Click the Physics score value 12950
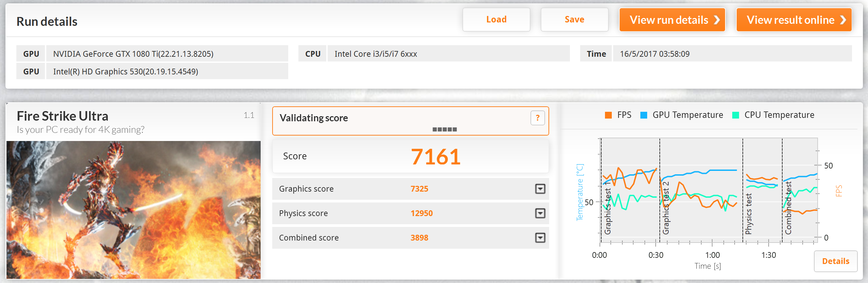The image size is (868, 283). pos(422,213)
